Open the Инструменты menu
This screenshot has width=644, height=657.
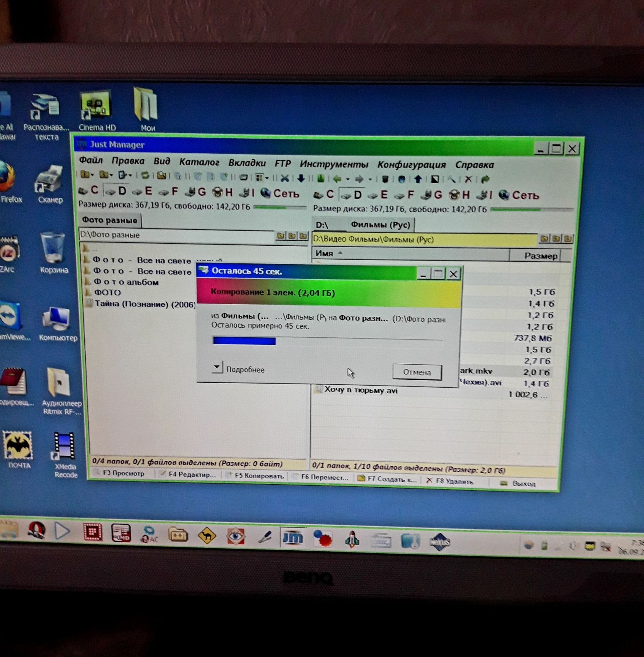tap(334, 164)
